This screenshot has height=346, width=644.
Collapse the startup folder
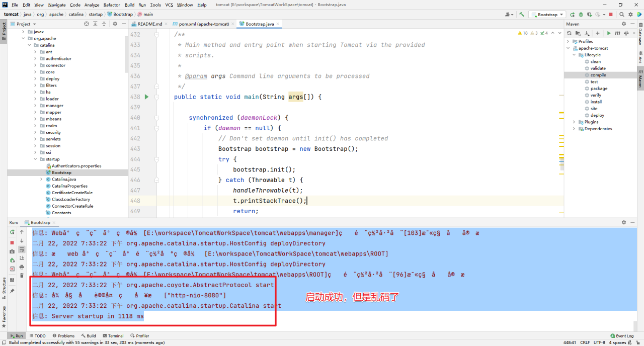[x=35, y=159]
